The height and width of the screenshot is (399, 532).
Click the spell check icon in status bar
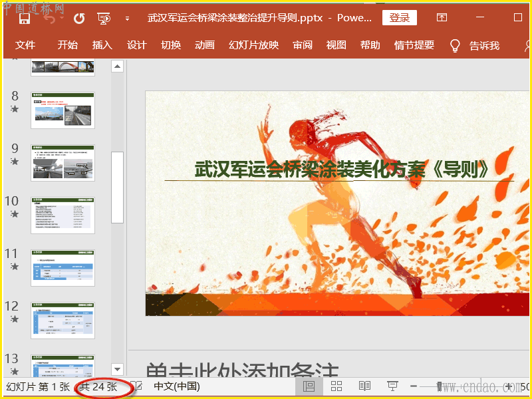click(136, 386)
